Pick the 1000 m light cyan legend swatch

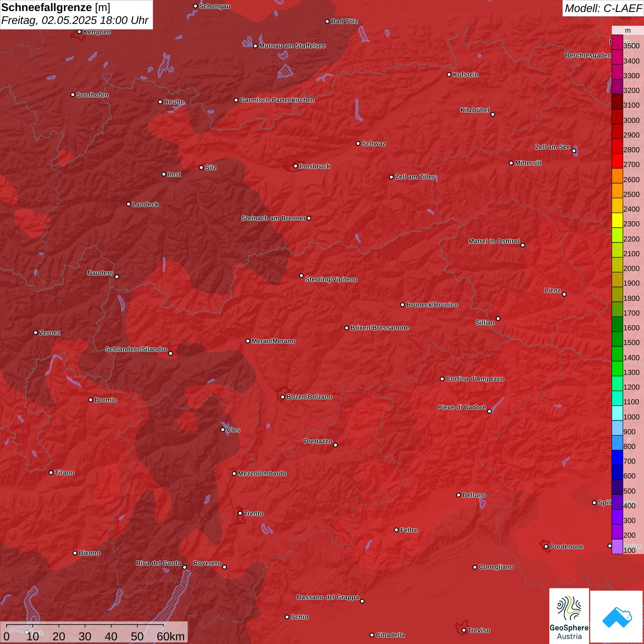pyautogui.click(x=617, y=413)
